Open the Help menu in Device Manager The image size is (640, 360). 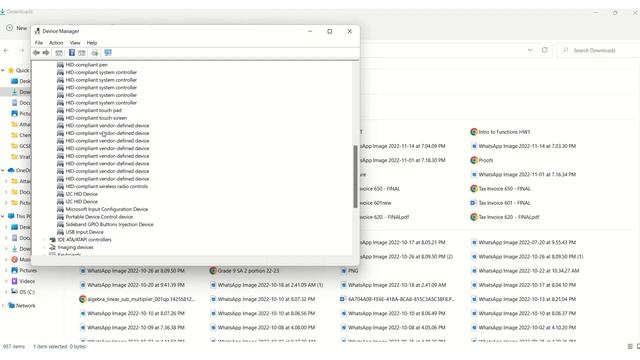[x=92, y=42]
